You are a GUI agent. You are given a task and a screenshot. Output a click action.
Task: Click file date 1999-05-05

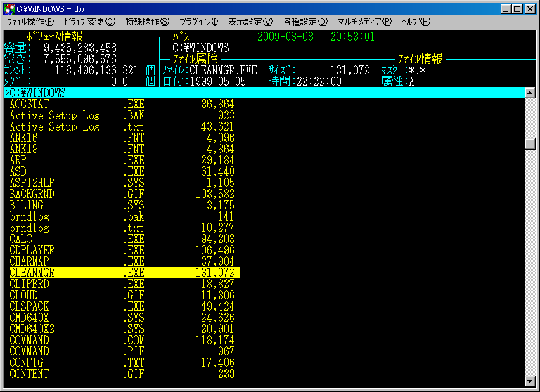tap(218, 81)
